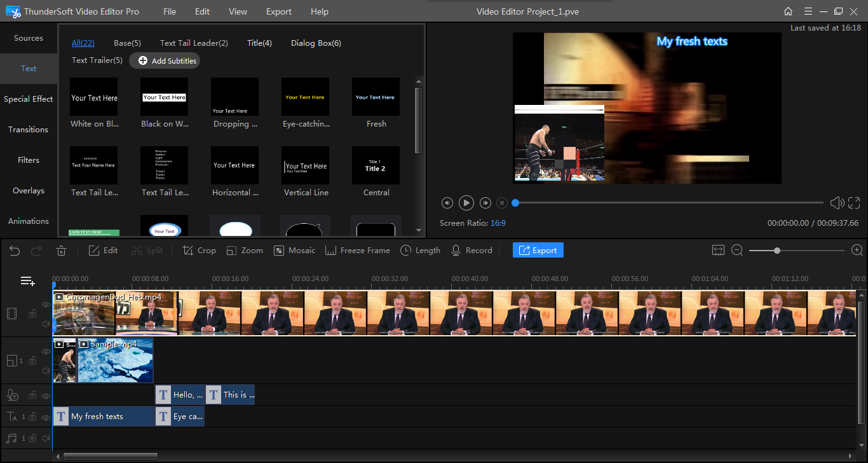Open the Mosaic tool
Viewport: 868px width, 463px height.
pos(294,251)
